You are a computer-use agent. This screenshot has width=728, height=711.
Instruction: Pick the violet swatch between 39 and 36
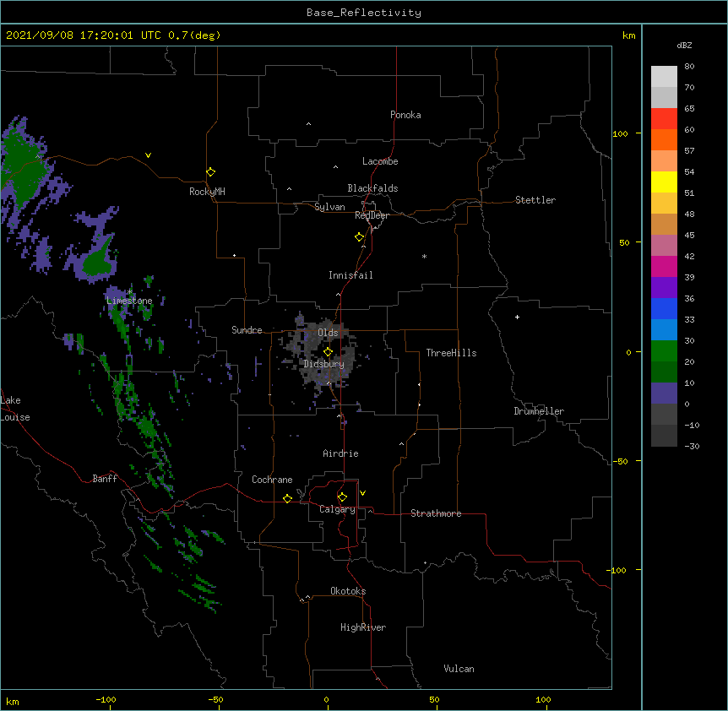664,288
